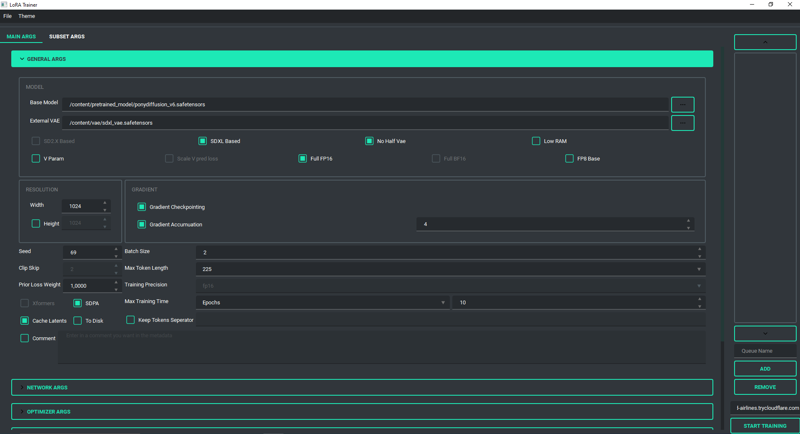The height and width of the screenshot is (434, 800).
Task: Increase the Batch Size
Action: 699,249
